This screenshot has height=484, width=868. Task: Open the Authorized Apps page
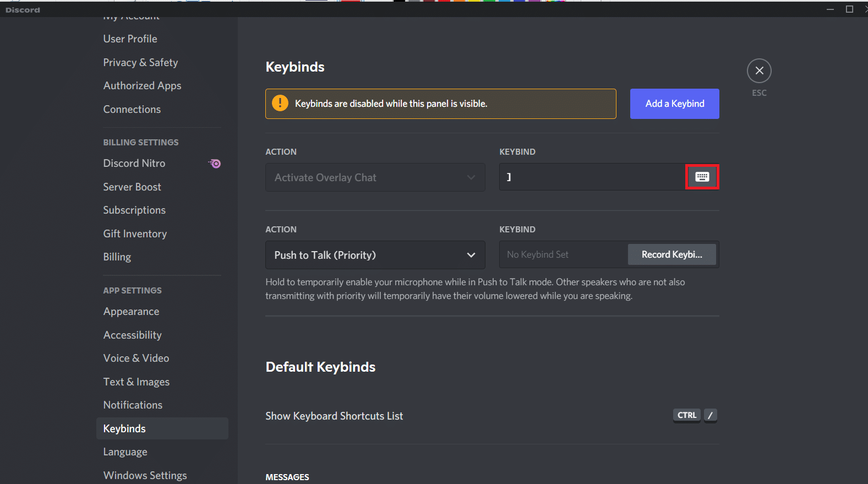point(142,86)
